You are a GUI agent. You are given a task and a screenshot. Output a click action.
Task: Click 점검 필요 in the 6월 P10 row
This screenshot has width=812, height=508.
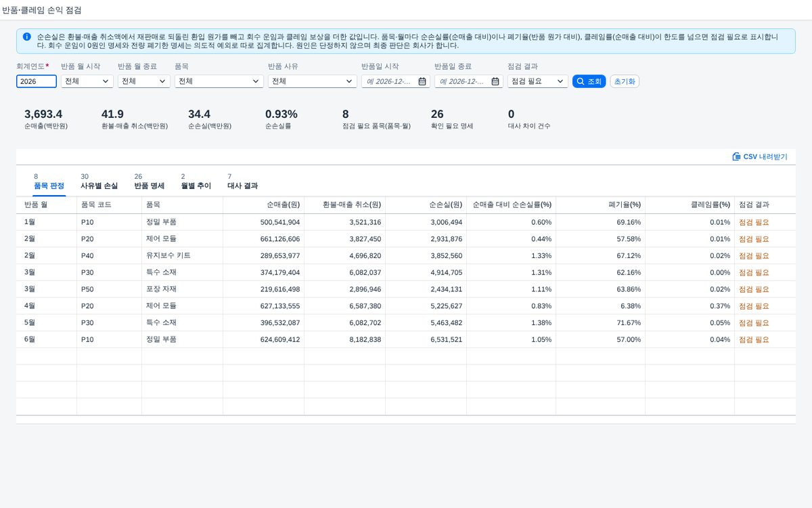pyautogui.click(x=754, y=339)
